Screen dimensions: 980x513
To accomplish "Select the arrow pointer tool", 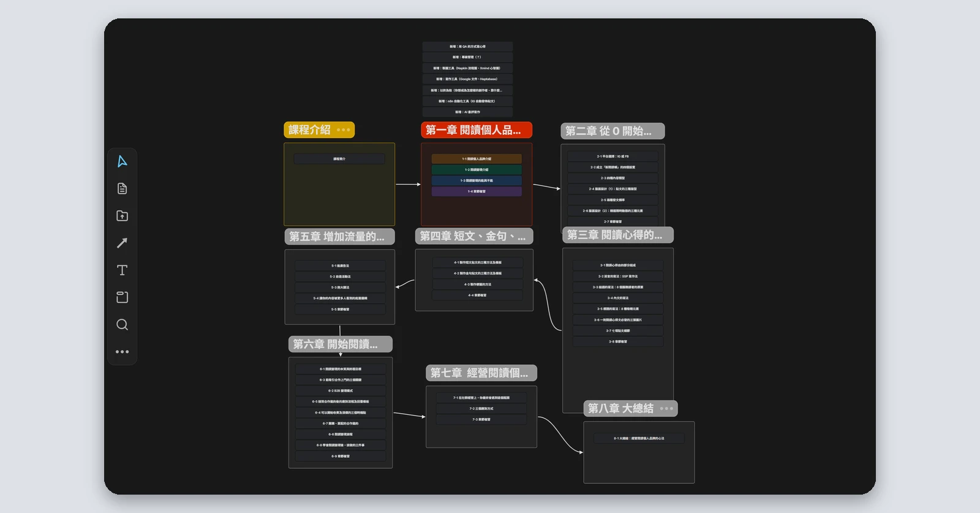I will click(122, 161).
